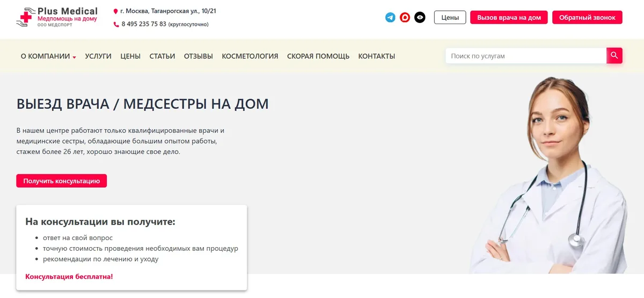Click the (круглосуточно) label

pyautogui.click(x=188, y=24)
